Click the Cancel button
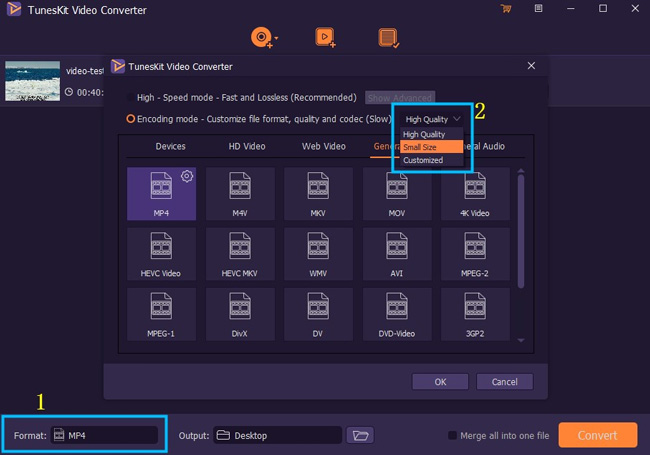Viewport: 650px width, 455px height. tap(504, 382)
